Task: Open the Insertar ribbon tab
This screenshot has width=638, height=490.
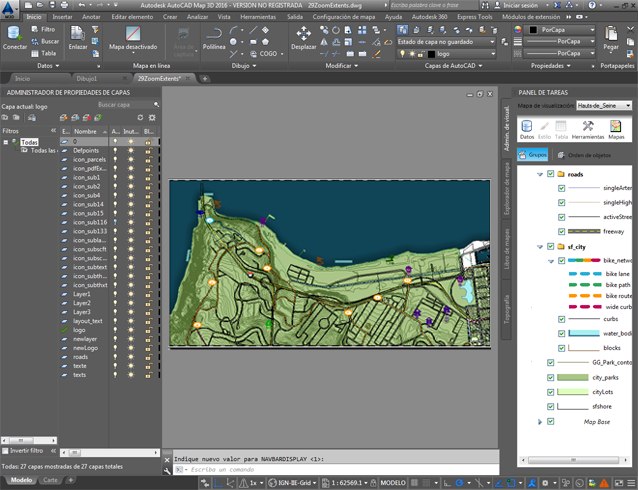Action: 62,17
